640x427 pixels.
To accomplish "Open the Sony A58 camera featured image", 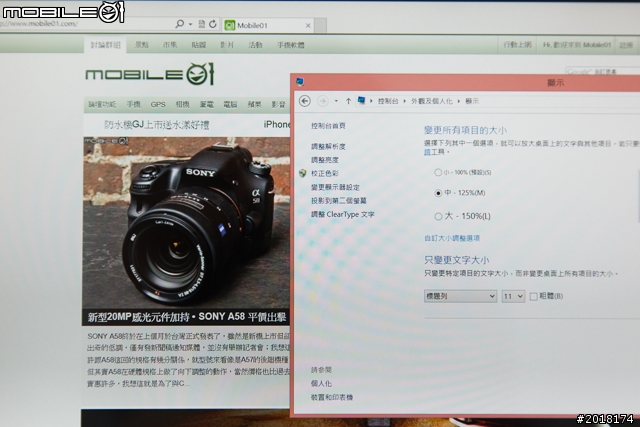I will pyautogui.click(x=186, y=222).
